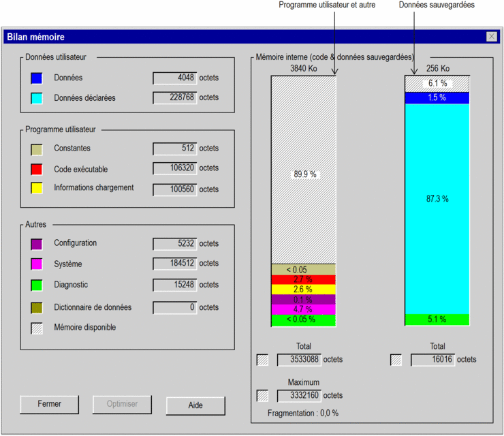Click the Données value field 4048

click(175, 78)
